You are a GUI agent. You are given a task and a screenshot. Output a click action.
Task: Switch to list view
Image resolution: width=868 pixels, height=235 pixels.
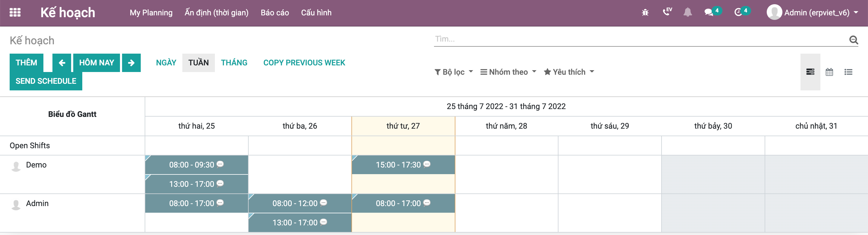[x=848, y=72]
